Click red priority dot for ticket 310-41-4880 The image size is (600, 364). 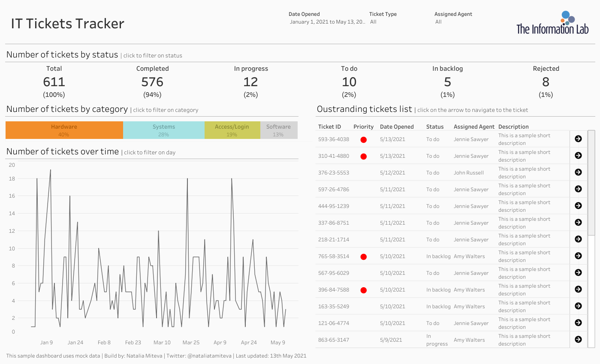click(x=363, y=156)
